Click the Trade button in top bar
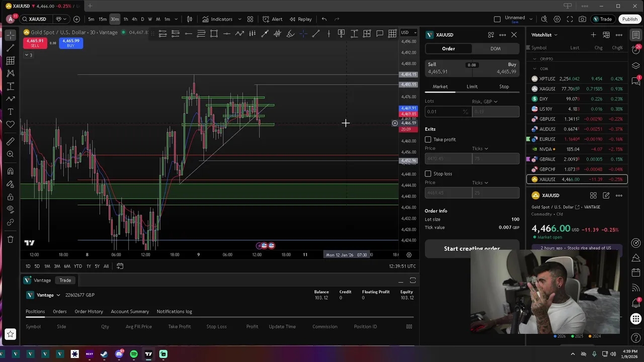The height and width of the screenshot is (362, 644). (x=602, y=19)
